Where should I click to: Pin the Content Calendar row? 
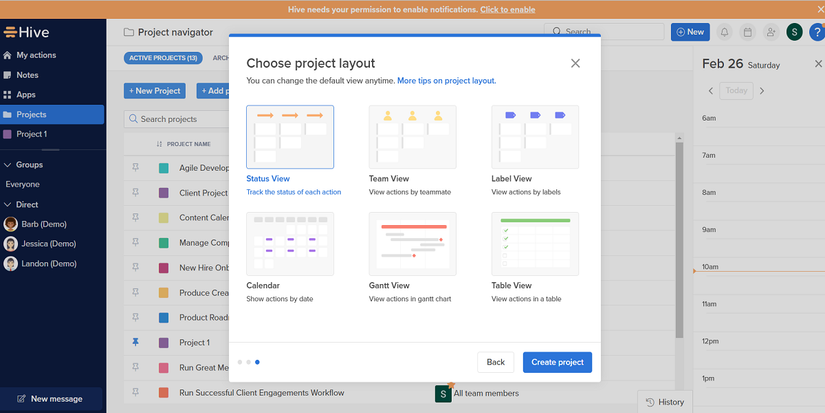point(135,217)
